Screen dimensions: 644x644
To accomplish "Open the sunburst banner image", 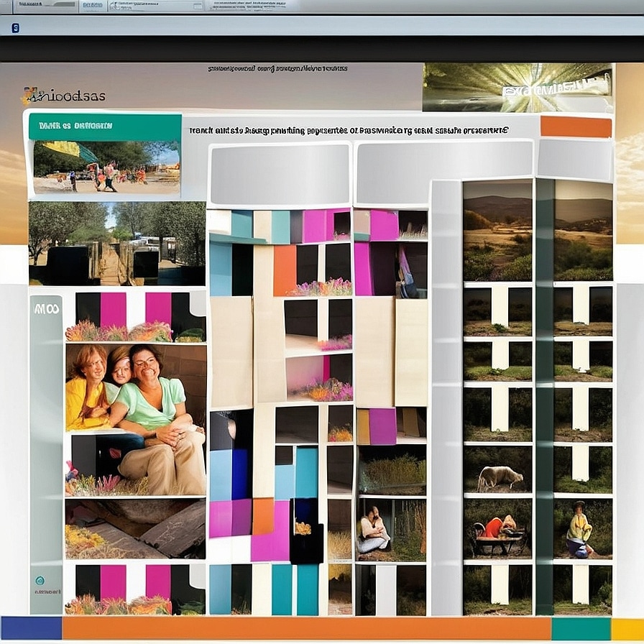I will [x=517, y=87].
